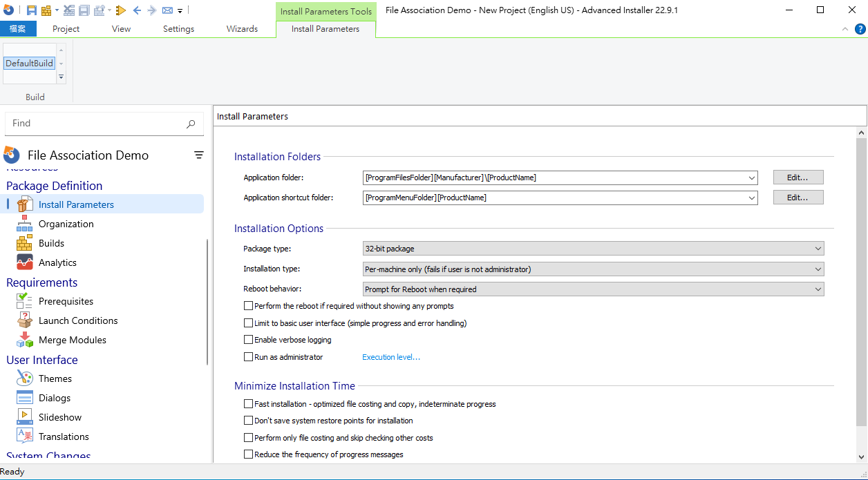Click the Slideshow play icon
Screen dimensions: 868x480
tap(25, 417)
